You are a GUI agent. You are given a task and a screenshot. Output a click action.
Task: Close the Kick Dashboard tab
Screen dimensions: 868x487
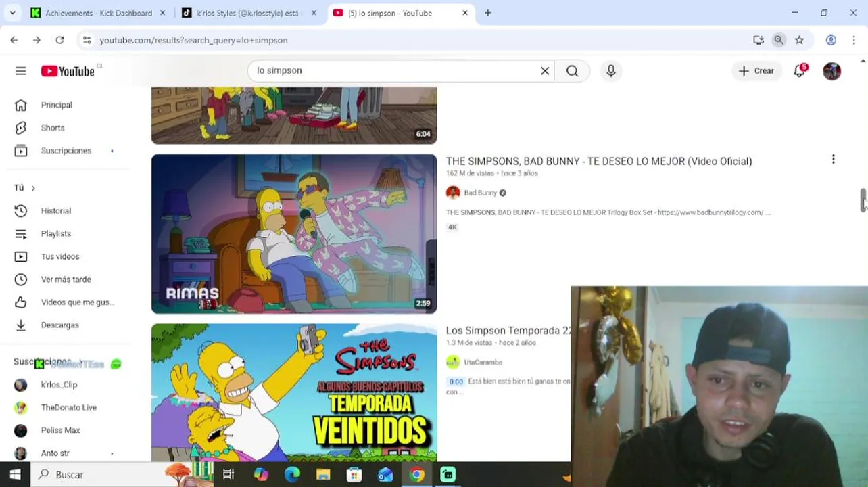(x=162, y=13)
